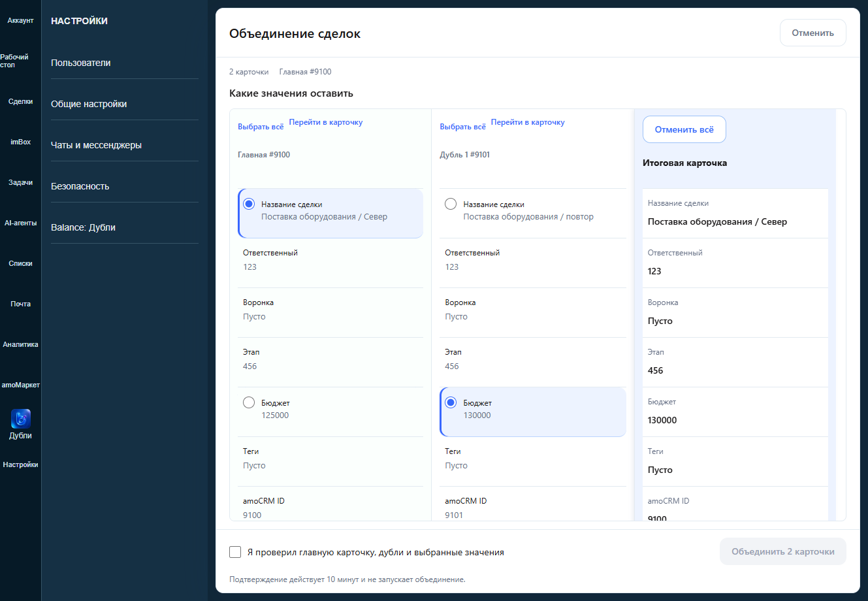Click Объединить 2 карточки button
The height and width of the screenshot is (601, 868).
point(782,551)
